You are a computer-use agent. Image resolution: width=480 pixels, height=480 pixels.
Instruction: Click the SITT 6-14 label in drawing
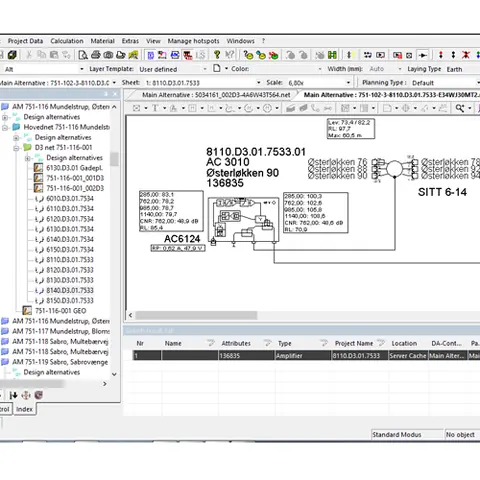tap(442, 192)
